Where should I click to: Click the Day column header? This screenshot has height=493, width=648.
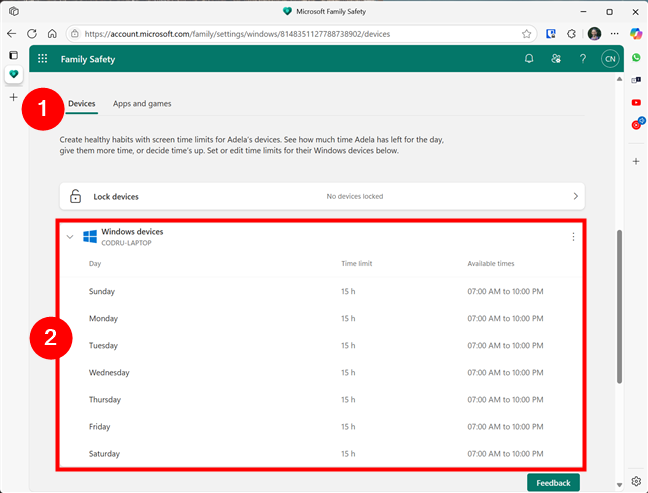tap(95, 264)
